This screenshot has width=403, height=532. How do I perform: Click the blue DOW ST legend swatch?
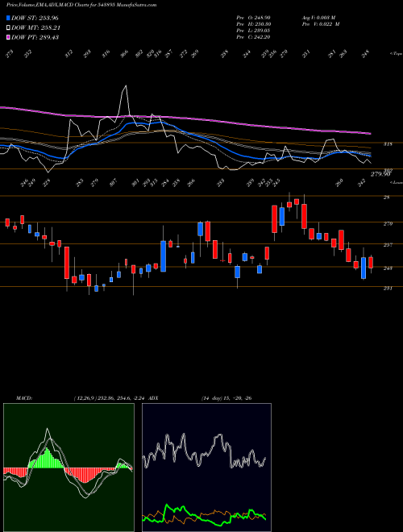(x=9, y=18)
